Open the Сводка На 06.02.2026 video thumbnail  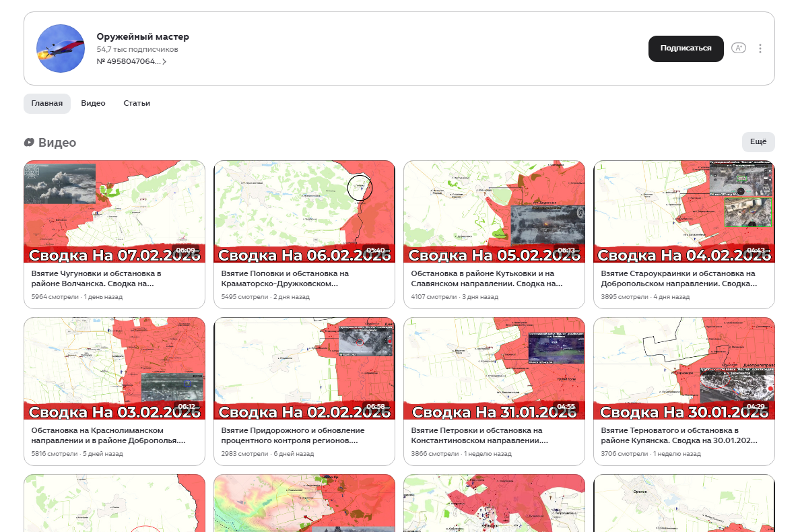coord(304,211)
